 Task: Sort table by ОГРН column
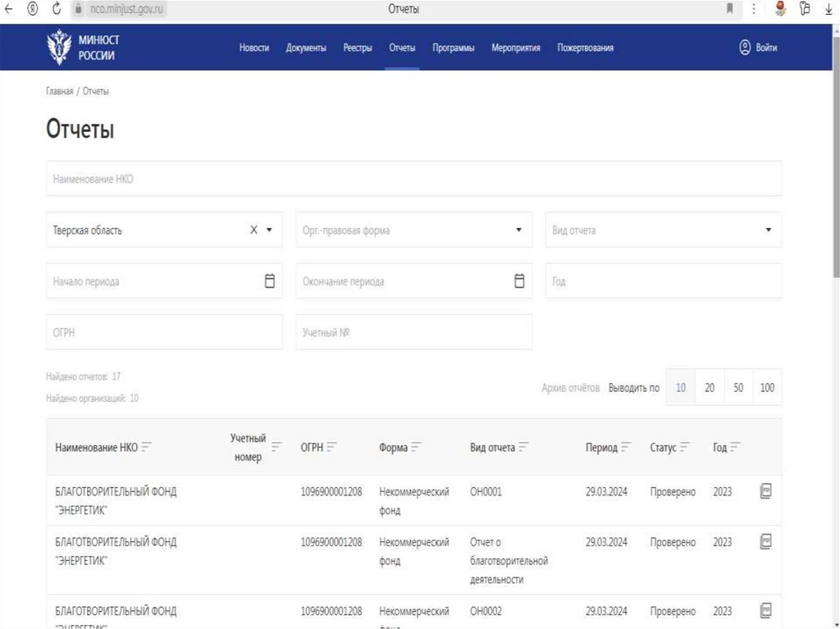click(332, 448)
